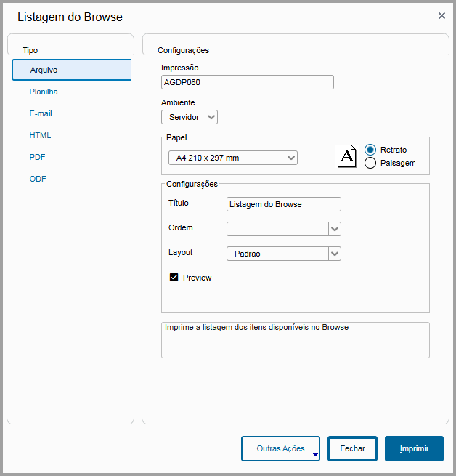Close the Listagem do Browse dialog
Image resolution: width=456 pixels, height=476 pixels.
click(x=441, y=15)
